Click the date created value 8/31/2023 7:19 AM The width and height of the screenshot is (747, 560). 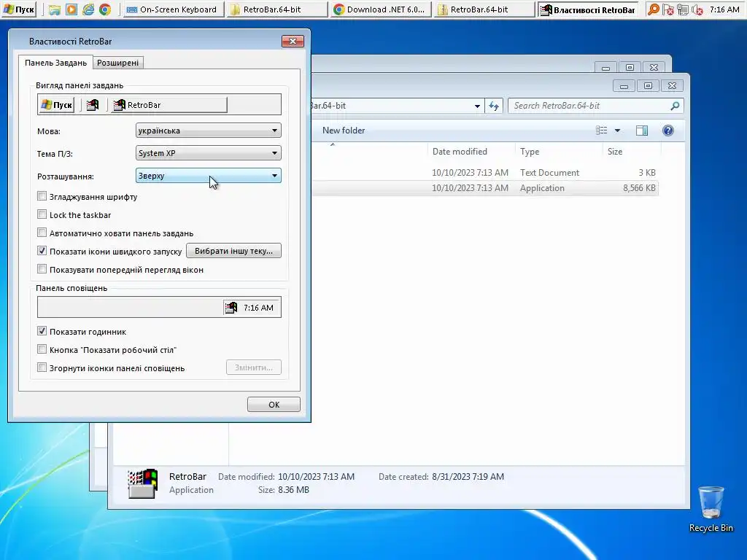(x=468, y=477)
